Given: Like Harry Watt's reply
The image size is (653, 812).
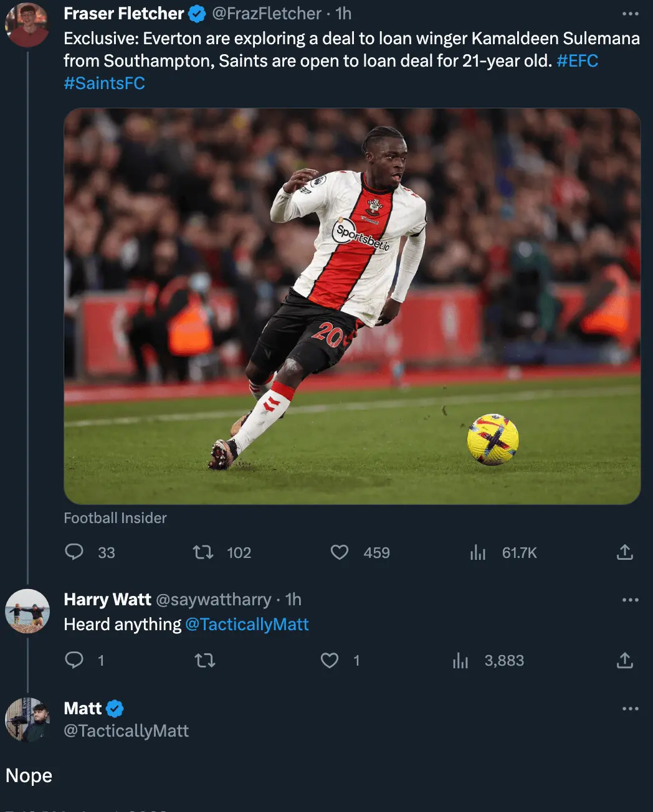Looking at the screenshot, I should point(330,660).
